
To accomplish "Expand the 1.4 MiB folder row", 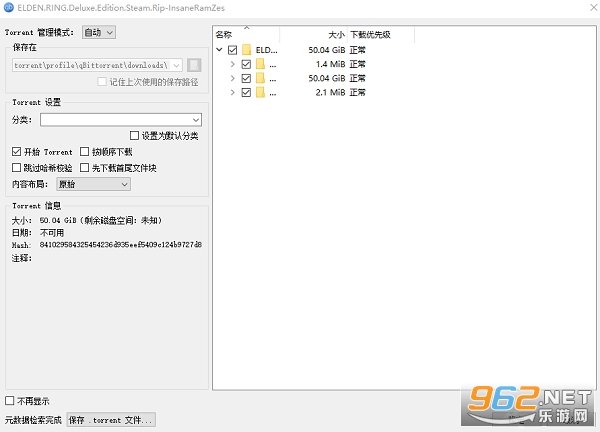I will click(x=233, y=64).
